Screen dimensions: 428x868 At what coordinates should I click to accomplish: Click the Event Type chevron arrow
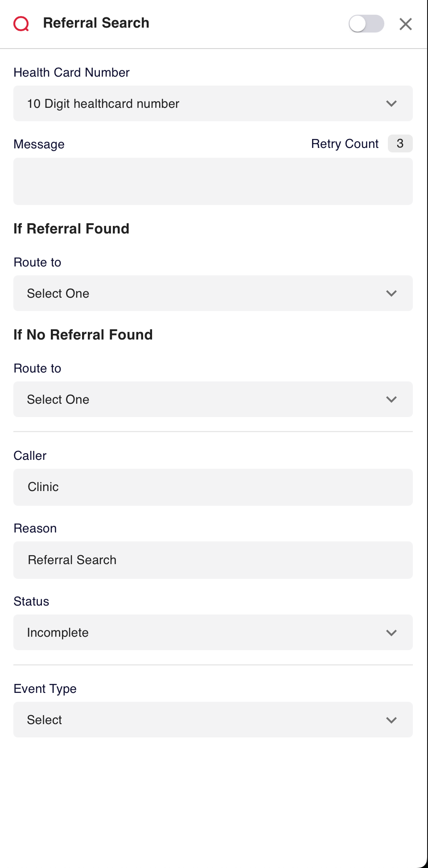391,720
